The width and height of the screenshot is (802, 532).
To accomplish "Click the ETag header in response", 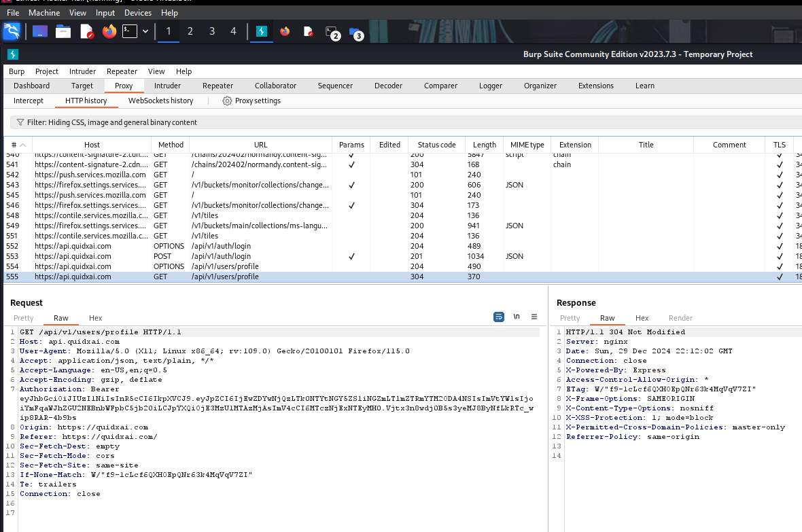I will coord(661,389).
